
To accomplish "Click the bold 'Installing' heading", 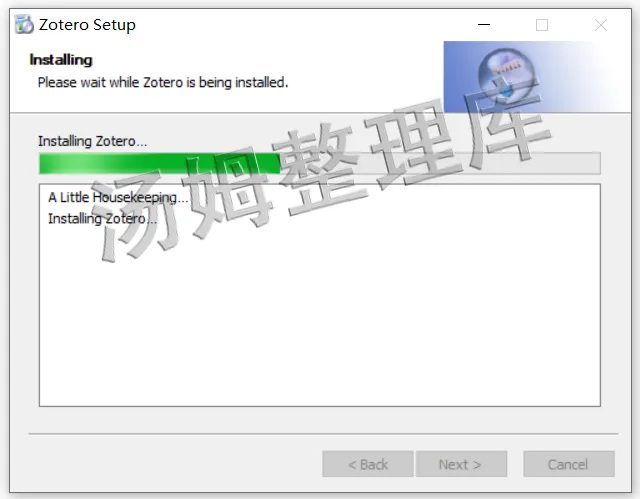I will click(x=61, y=60).
